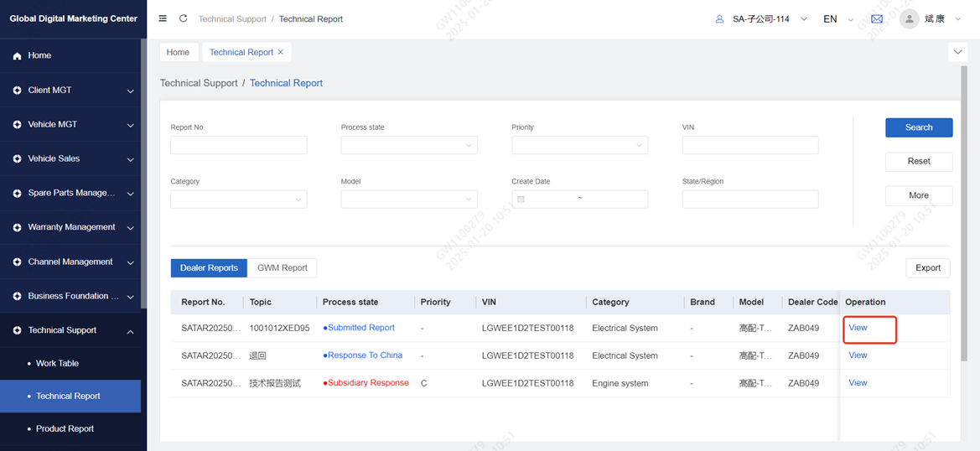Click the user avatar icon

tap(909, 18)
